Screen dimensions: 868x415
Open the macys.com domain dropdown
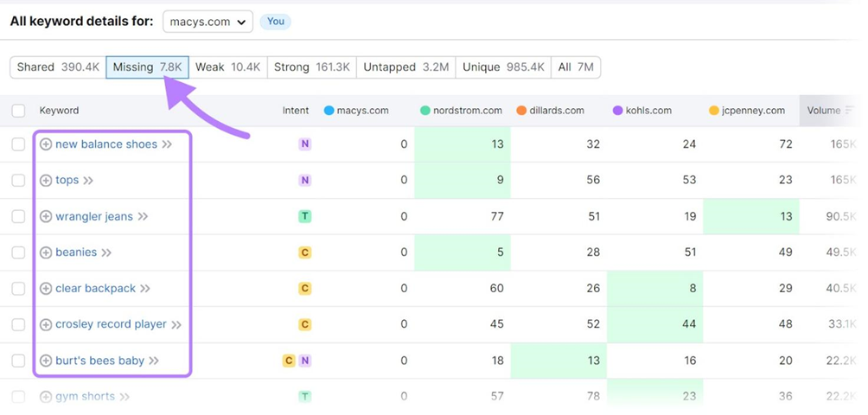[207, 22]
